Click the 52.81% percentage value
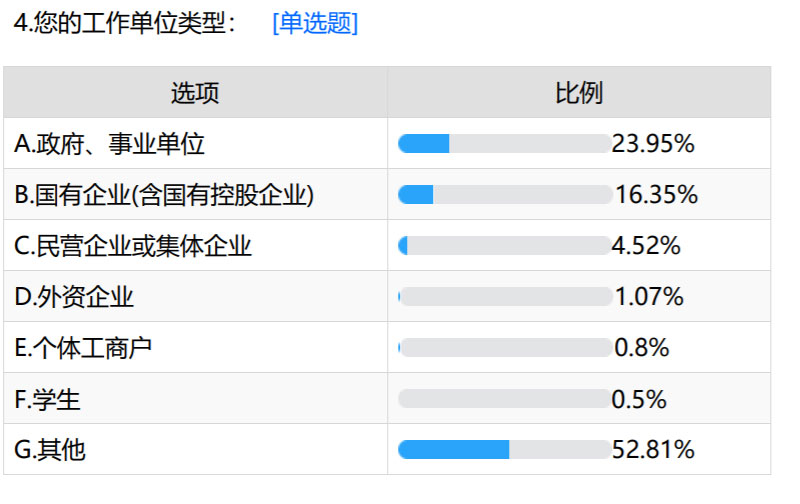The image size is (800, 504). pos(653,450)
